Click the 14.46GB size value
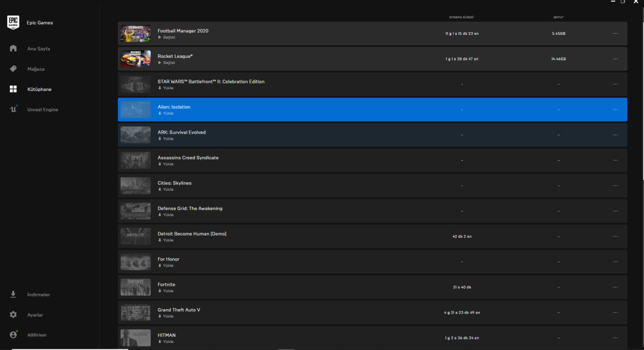Viewport: 644px width, 350px height. [x=558, y=59]
